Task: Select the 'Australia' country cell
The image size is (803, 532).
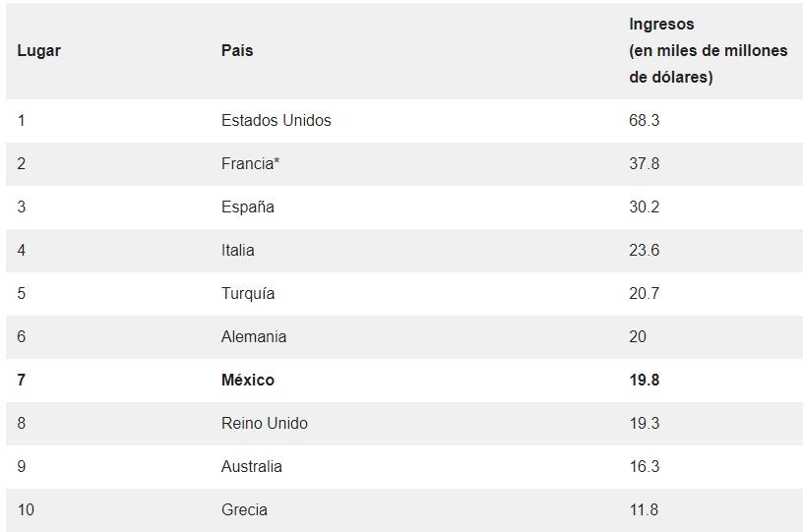Action: point(251,467)
